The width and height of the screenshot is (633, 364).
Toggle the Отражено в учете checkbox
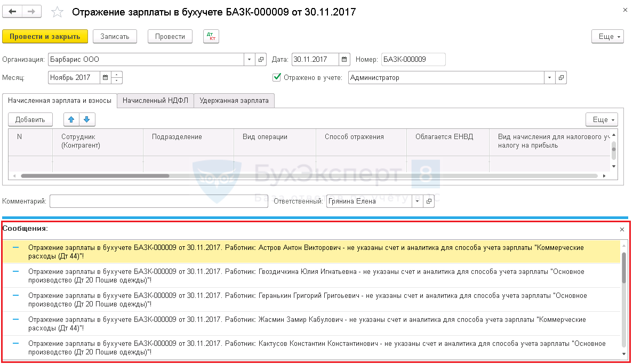[277, 77]
